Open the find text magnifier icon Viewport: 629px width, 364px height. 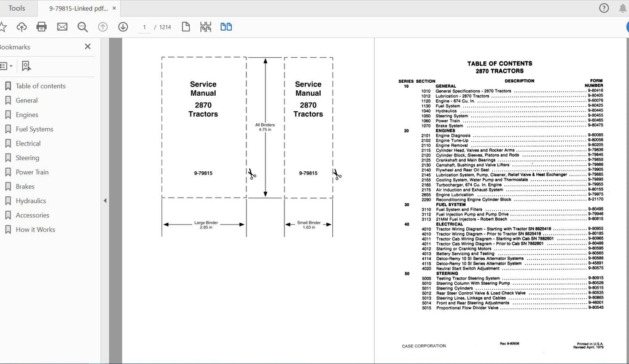[83, 27]
